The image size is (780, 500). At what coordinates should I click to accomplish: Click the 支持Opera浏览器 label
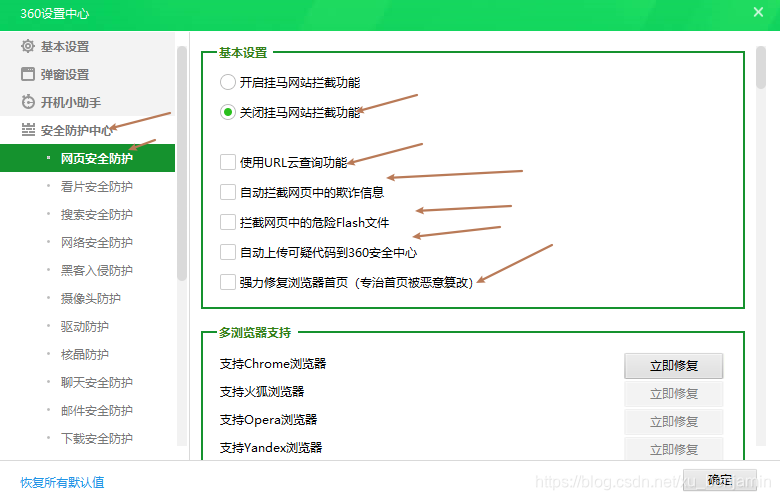click(x=268, y=419)
